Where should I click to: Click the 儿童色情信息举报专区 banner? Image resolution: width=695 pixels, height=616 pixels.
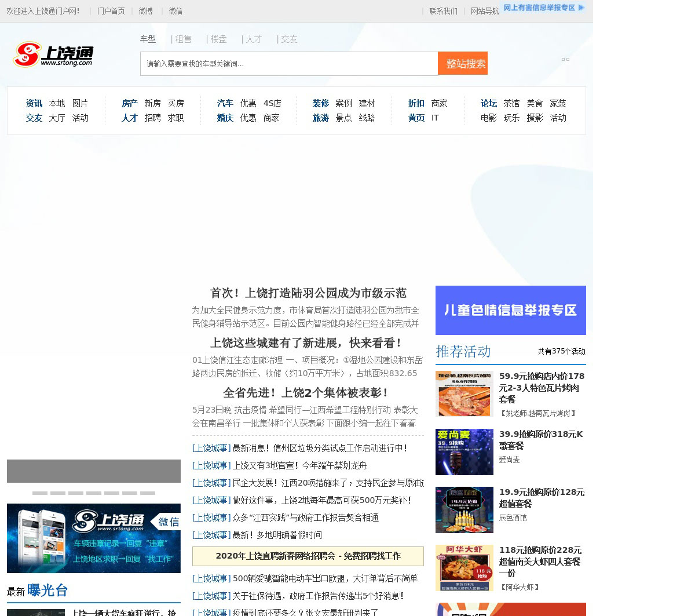[510, 310]
